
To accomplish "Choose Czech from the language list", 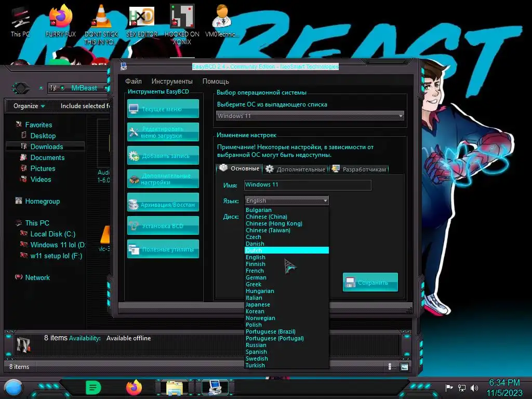I will point(286,237).
